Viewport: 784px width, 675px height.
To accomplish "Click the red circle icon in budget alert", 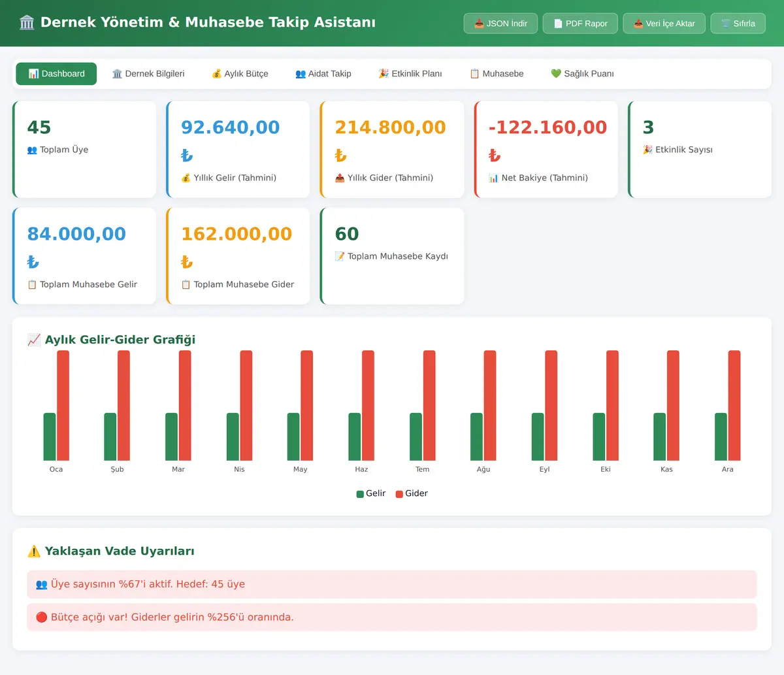I will (41, 617).
